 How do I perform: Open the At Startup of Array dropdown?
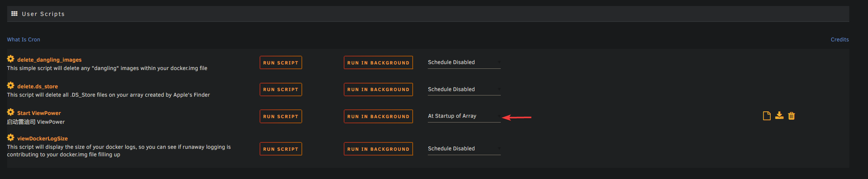pos(464,116)
